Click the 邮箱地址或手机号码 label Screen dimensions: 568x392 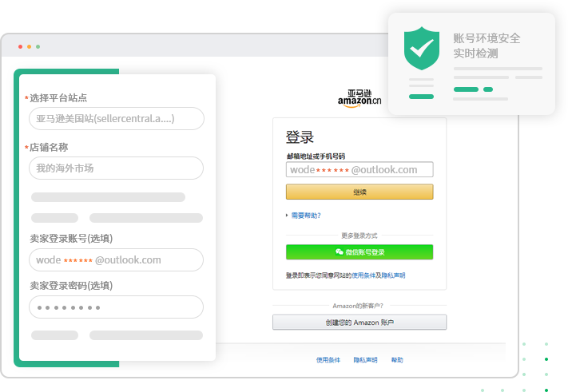click(316, 156)
